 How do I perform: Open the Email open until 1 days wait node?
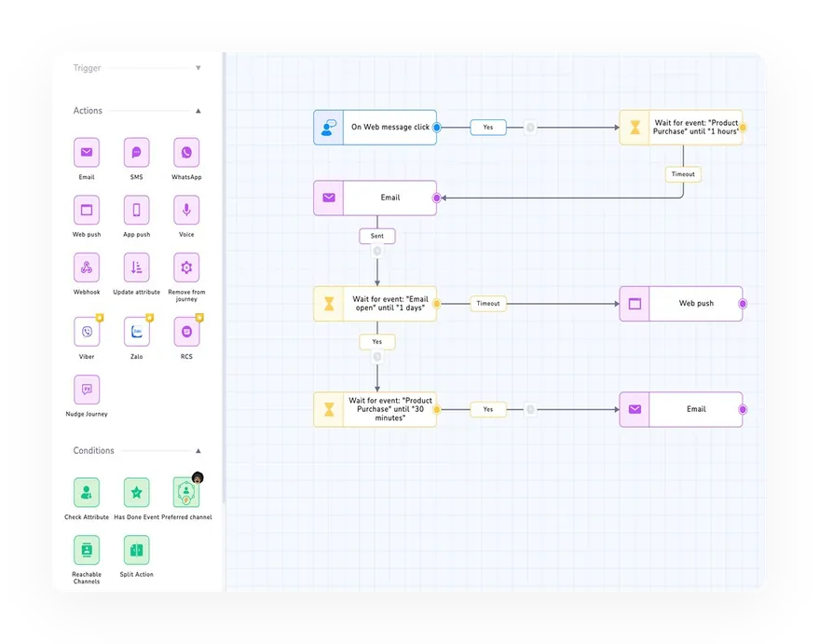[x=375, y=304]
